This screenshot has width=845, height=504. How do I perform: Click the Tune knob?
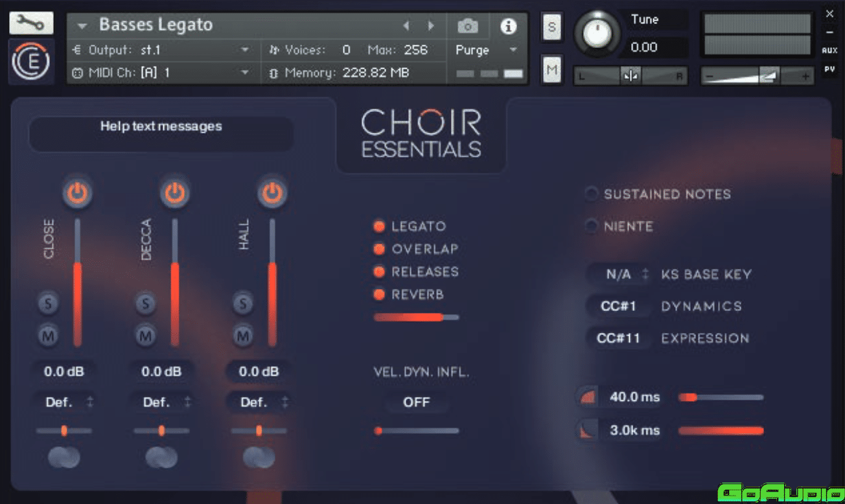pos(597,32)
